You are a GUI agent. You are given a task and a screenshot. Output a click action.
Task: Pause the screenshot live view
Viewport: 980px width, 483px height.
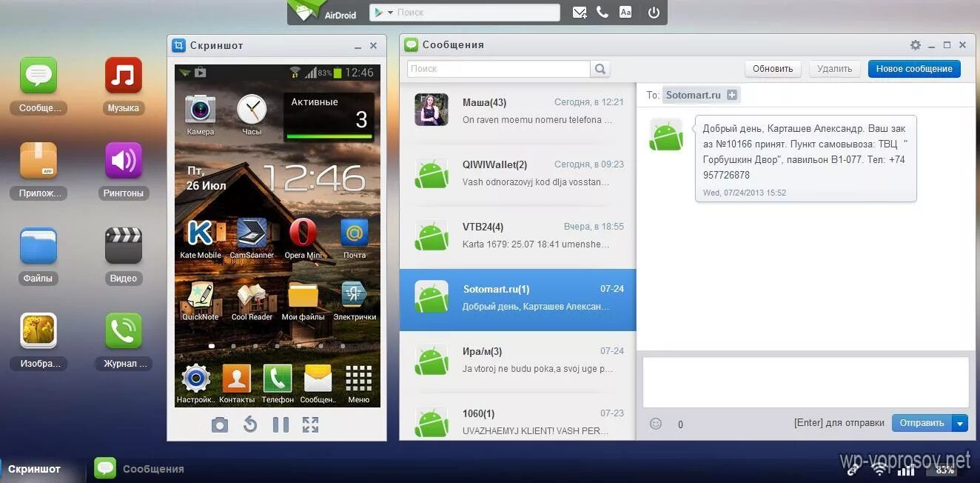point(281,424)
